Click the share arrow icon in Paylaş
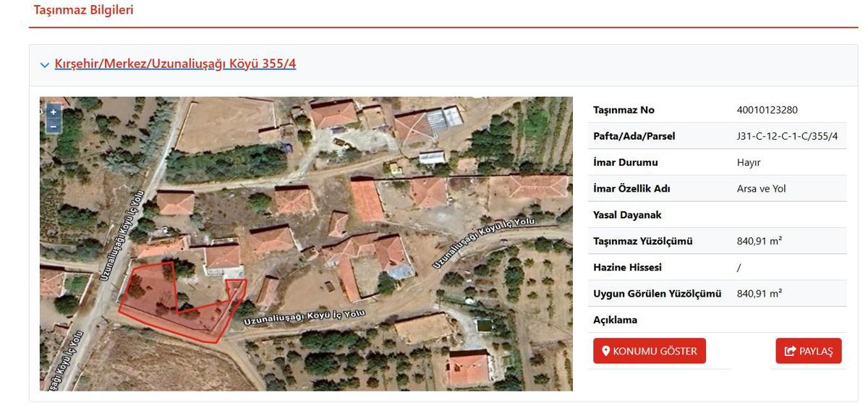This screenshot has width=868, height=411. point(790,351)
